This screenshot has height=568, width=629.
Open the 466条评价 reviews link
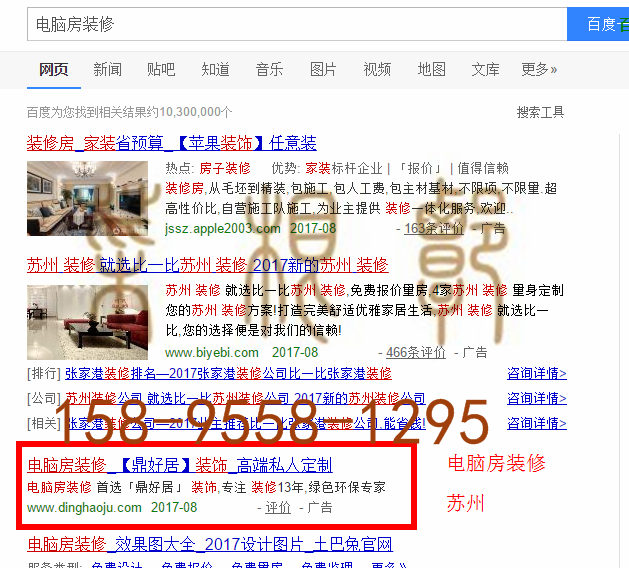click(416, 353)
